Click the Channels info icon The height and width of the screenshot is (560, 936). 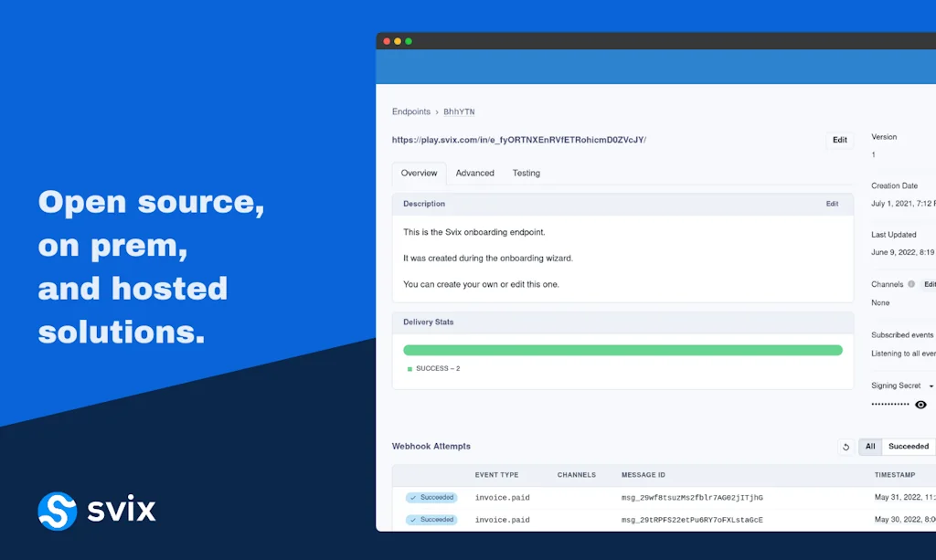tap(911, 284)
